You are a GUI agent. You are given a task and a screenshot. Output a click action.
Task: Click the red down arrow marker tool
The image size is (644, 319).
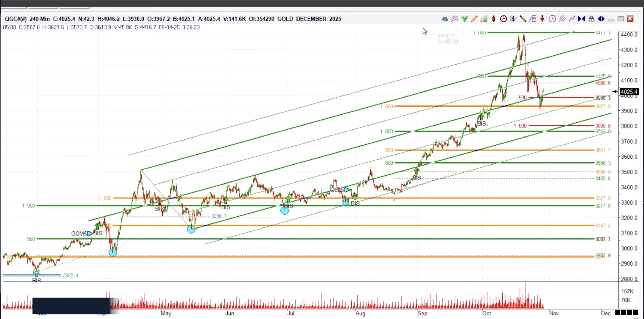(x=542, y=19)
